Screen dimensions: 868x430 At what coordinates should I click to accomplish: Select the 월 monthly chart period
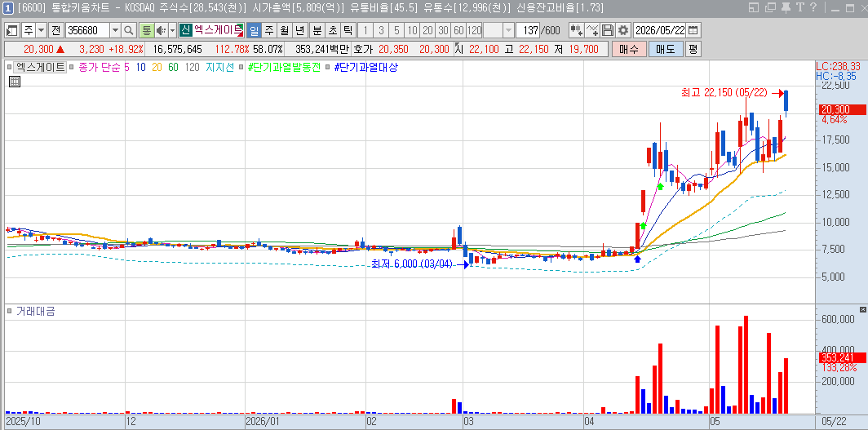pos(285,30)
